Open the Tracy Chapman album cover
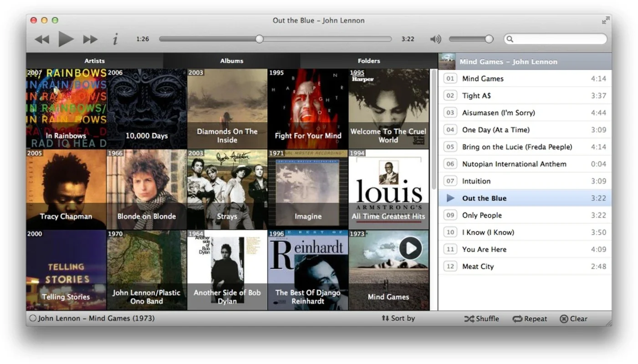This screenshot has height=364, width=638. click(x=66, y=189)
